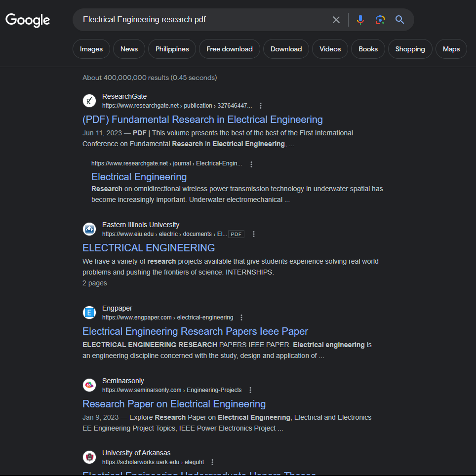Apply the Download filter chip

point(286,49)
